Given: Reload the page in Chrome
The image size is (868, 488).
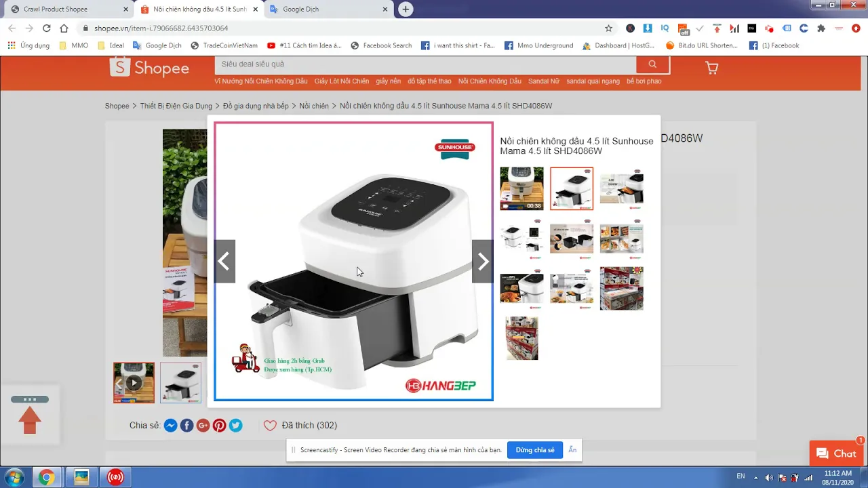Looking at the screenshot, I should 46,28.
